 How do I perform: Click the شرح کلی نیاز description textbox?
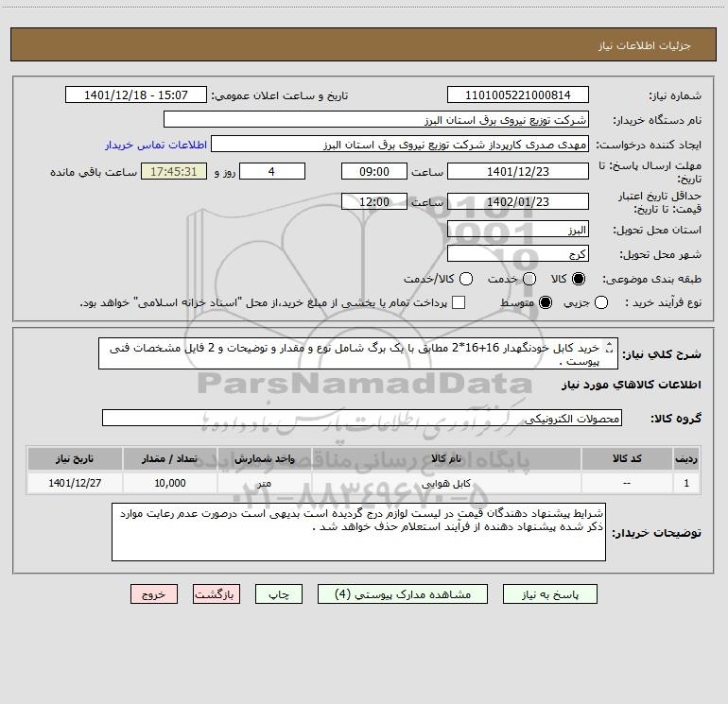(358, 353)
